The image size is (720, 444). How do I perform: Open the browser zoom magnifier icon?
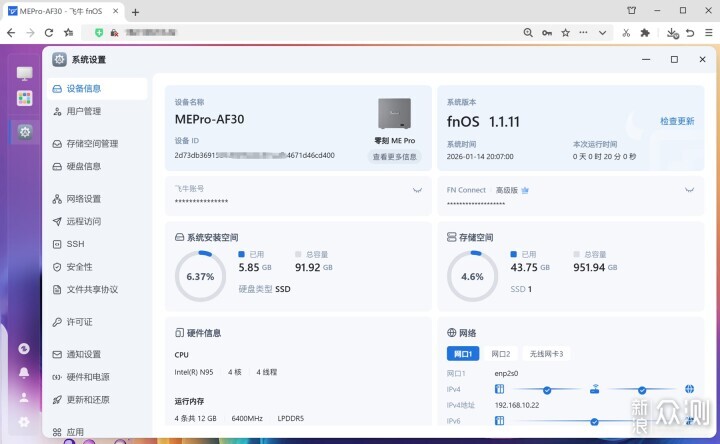click(x=528, y=33)
